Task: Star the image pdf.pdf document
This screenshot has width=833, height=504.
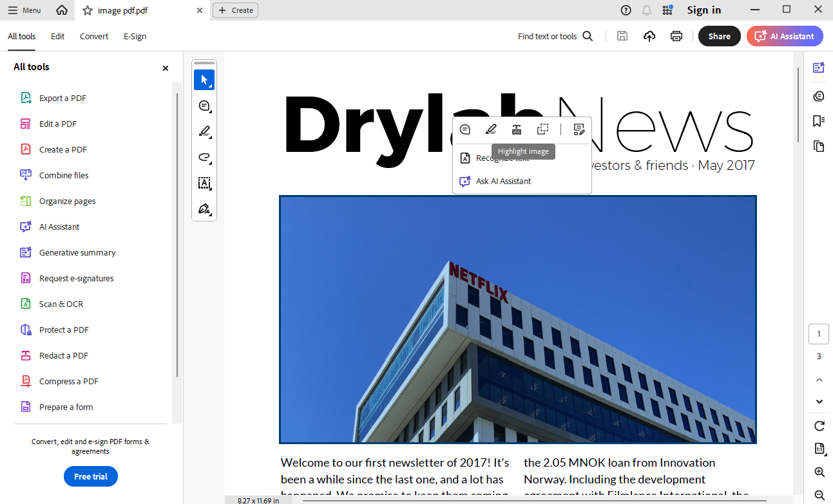Action: pos(88,10)
